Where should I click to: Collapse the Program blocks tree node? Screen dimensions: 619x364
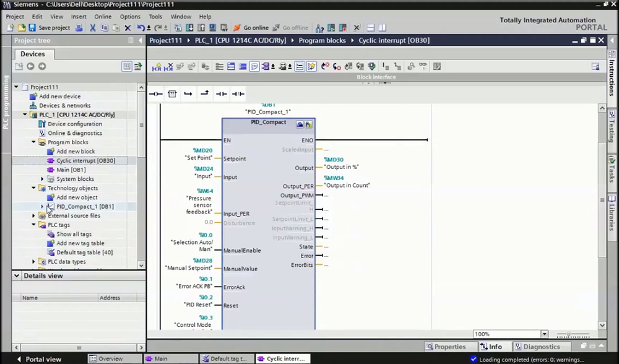tap(34, 142)
